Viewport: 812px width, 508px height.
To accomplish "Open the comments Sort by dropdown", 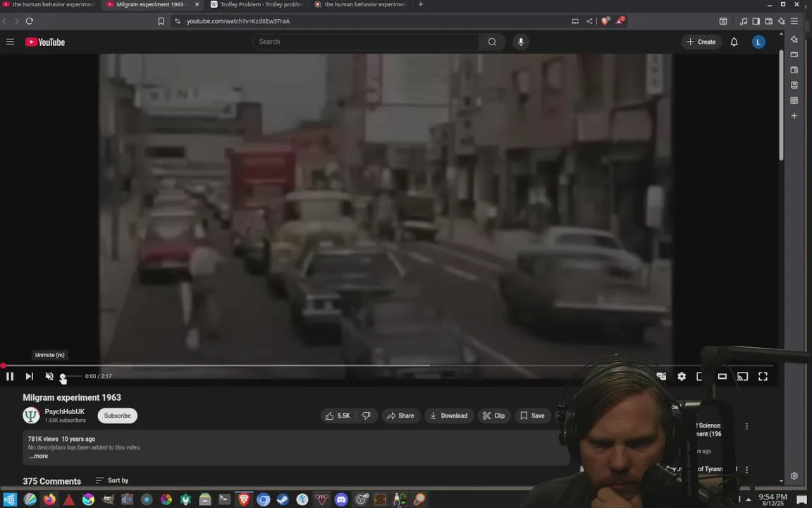I will (x=112, y=480).
